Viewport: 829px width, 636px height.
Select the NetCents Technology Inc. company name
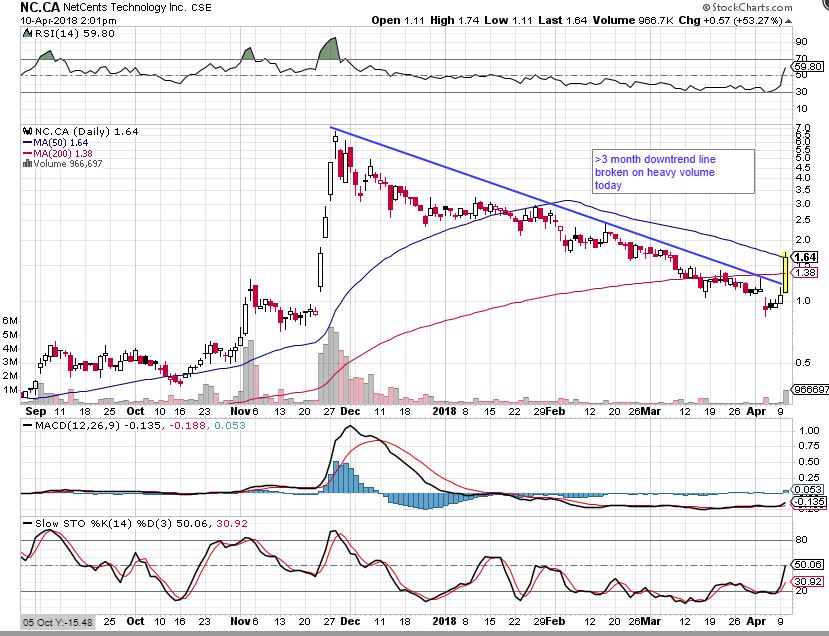[x=125, y=7]
